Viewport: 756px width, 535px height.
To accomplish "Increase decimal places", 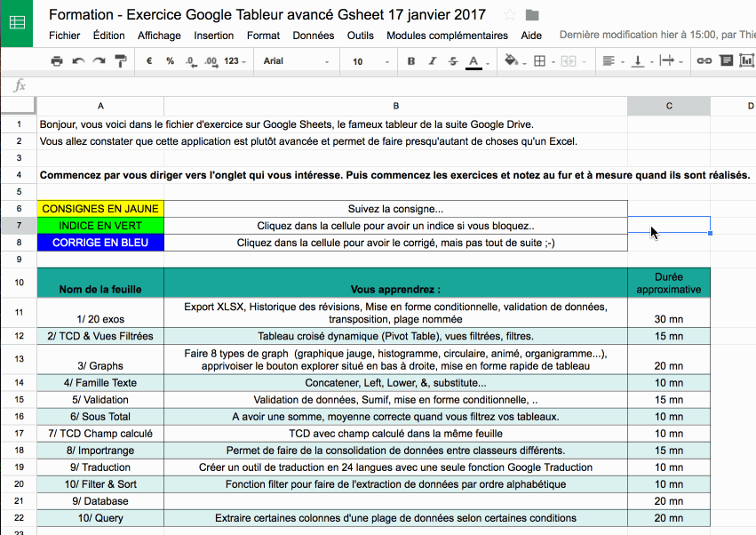I will click(211, 61).
